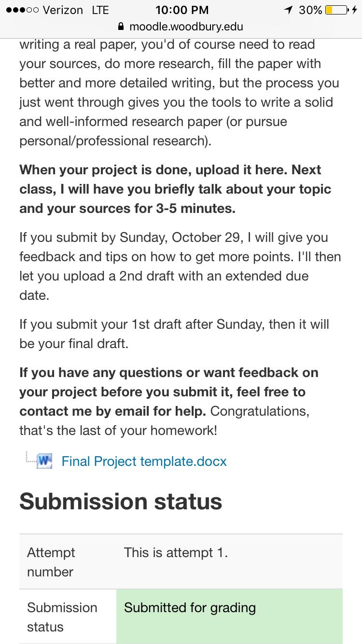Tap the Word document icon beside the template

click(45, 460)
